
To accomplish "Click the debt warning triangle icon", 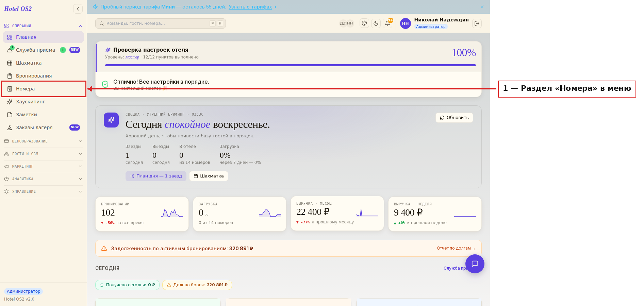I will (x=104, y=248).
